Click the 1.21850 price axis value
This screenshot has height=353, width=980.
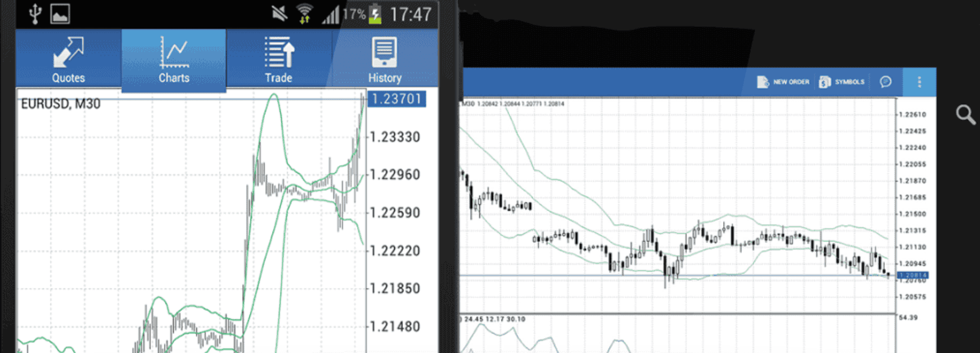[395, 289]
